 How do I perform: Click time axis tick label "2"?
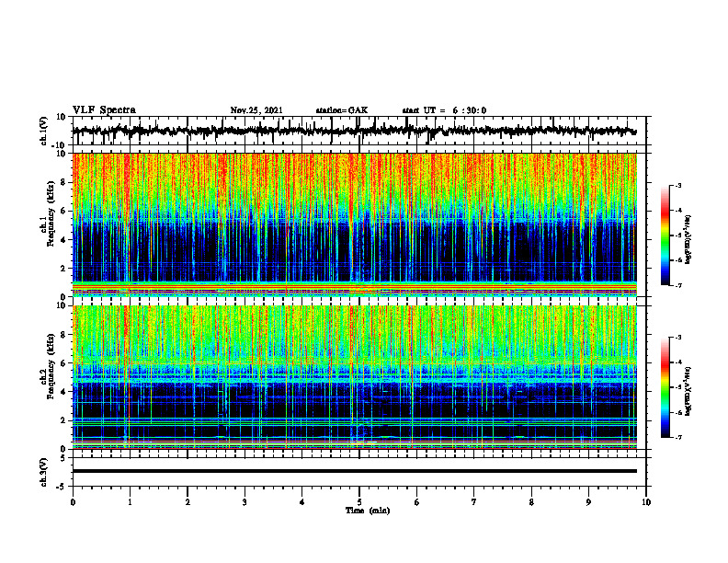point(188,502)
